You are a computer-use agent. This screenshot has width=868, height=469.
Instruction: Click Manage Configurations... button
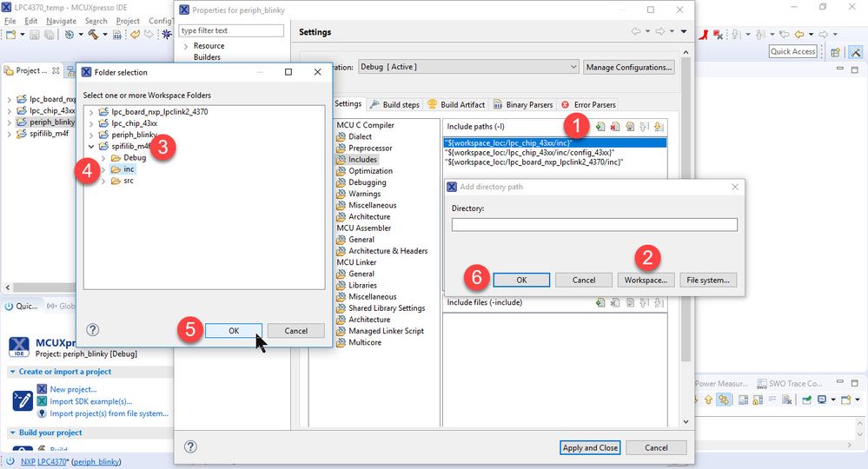point(629,67)
